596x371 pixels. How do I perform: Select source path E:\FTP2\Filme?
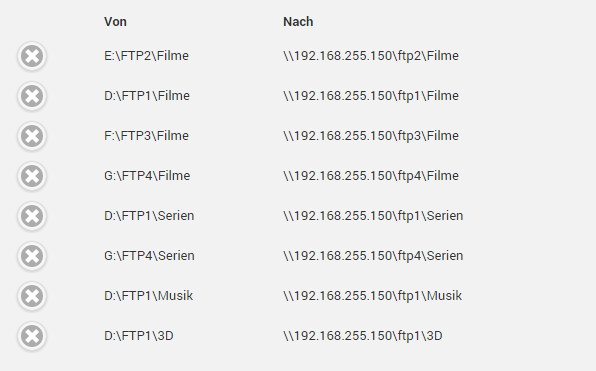146,56
